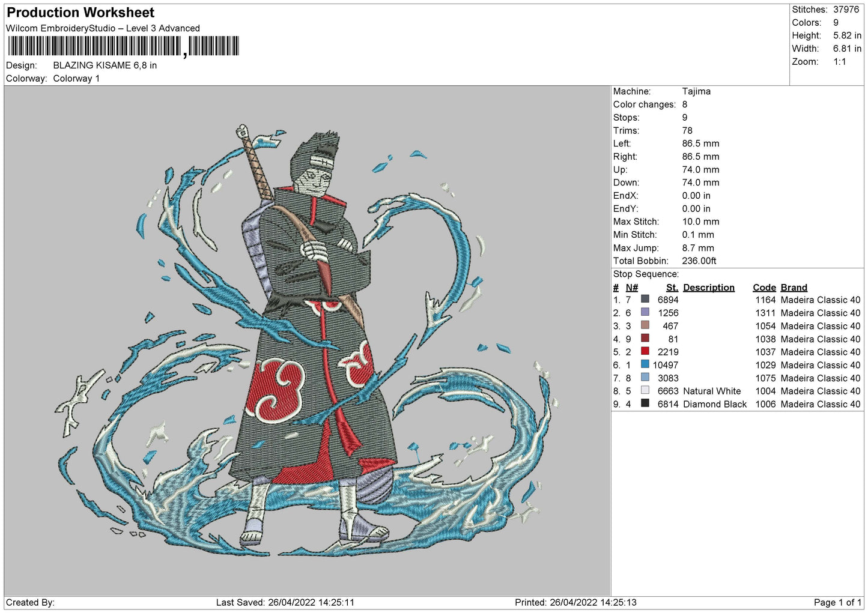
Task: Click the "Stop Sequence:" heading
Action: (x=646, y=274)
